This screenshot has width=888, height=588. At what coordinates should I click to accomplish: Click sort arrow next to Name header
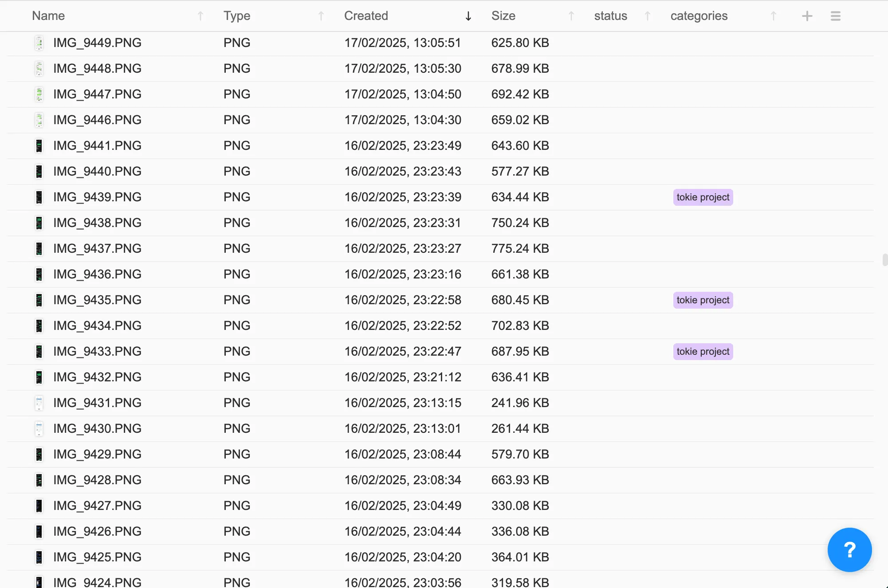200,16
